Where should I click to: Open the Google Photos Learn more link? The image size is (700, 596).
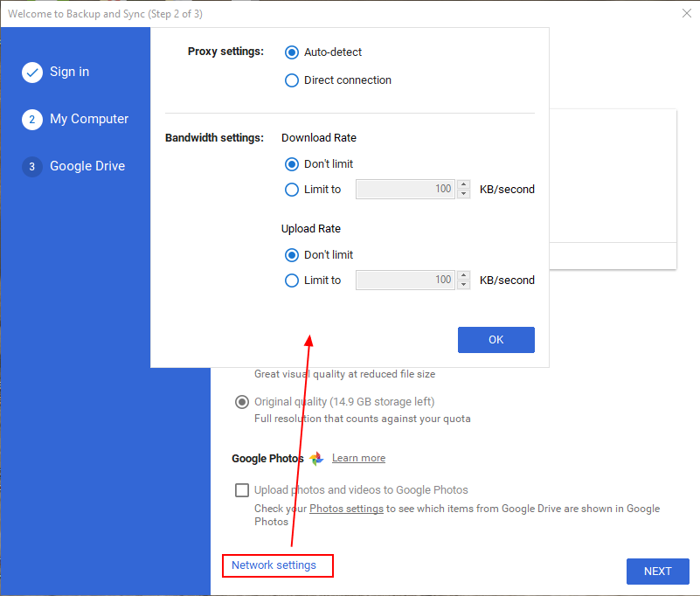coord(358,459)
